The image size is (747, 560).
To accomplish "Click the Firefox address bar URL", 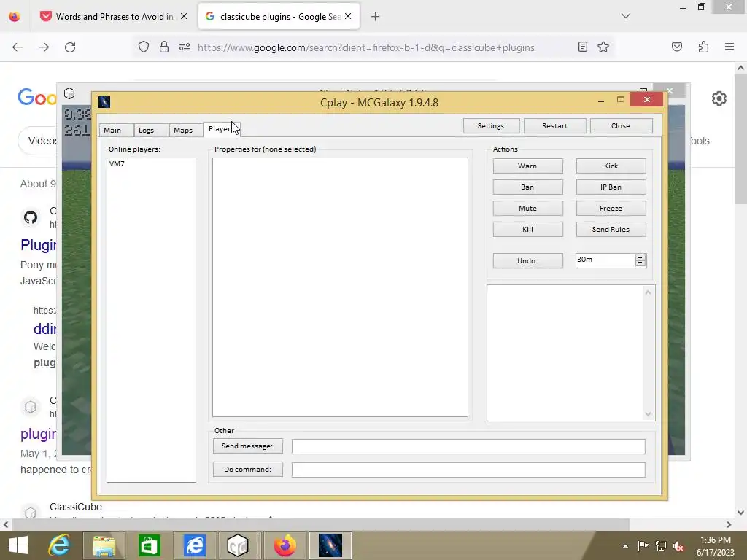I will click(x=366, y=47).
